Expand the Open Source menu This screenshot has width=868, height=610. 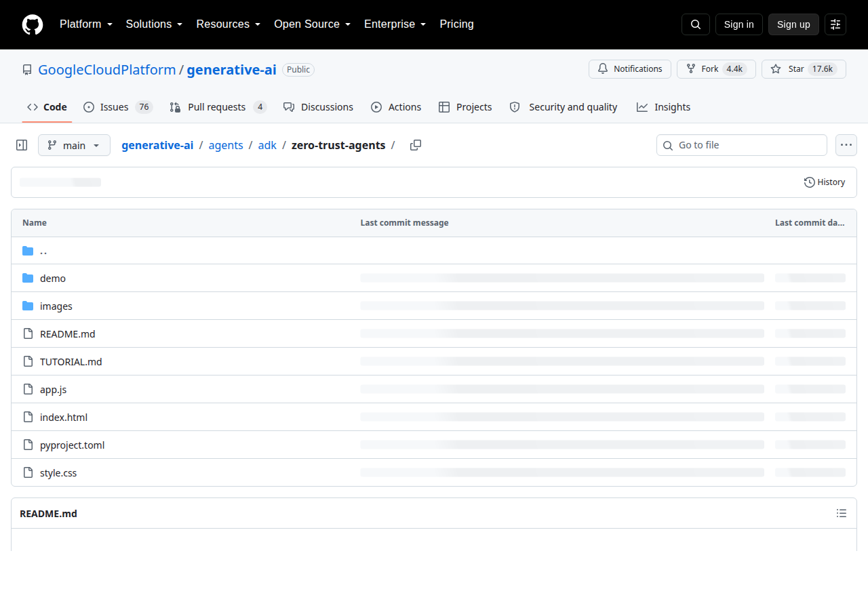(312, 24)
